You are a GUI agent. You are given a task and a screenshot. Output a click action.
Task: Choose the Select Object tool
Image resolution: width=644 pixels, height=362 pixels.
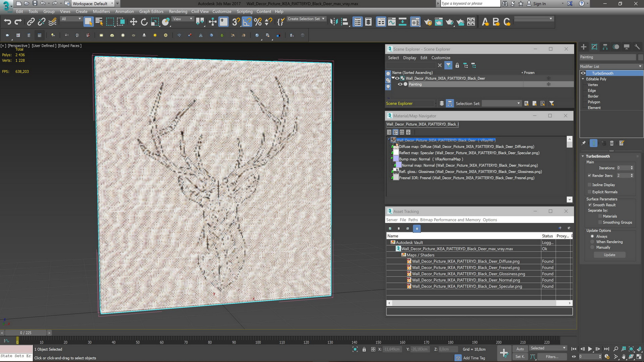pyautogui.click(x=88, y=22)
